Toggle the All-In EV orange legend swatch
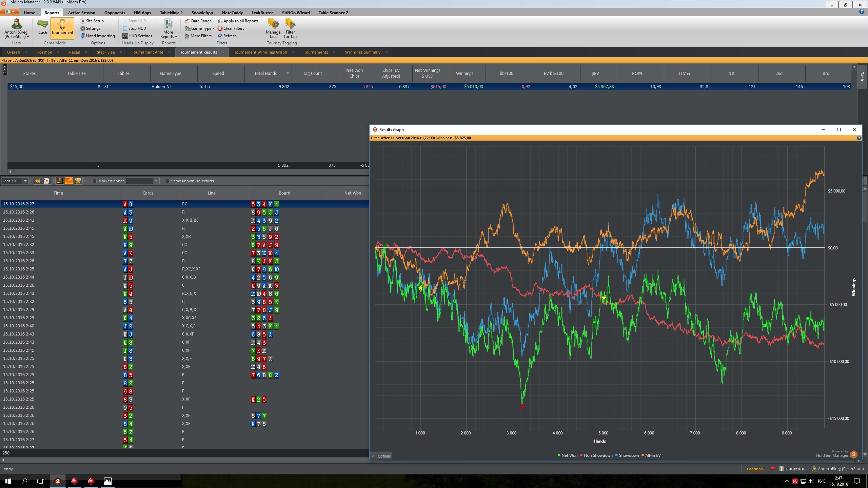This screenshot has height=488, width=868. tap(643, 455)
